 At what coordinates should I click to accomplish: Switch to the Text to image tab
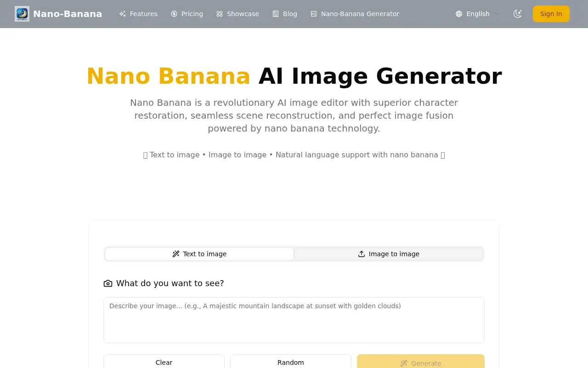point(199,254)
